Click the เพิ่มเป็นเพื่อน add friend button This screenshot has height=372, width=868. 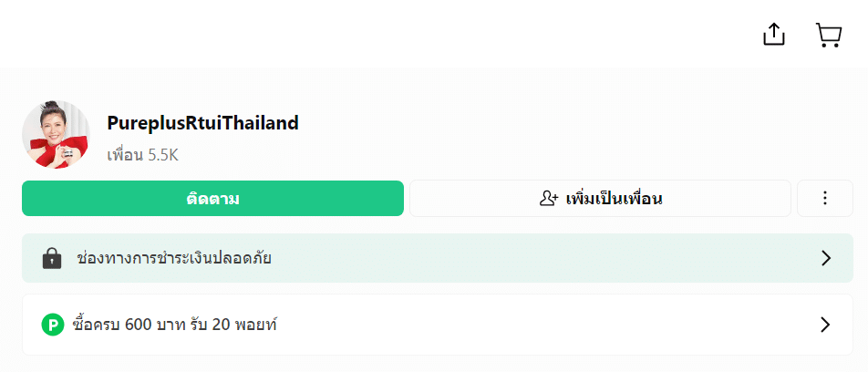pyautogui.click(x=600, y=198)
